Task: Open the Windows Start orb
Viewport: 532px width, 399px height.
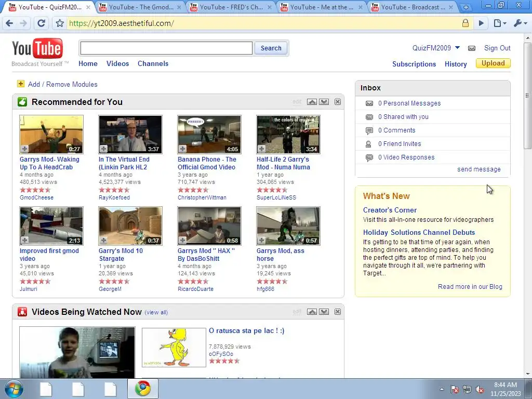Action: [14, 389]
